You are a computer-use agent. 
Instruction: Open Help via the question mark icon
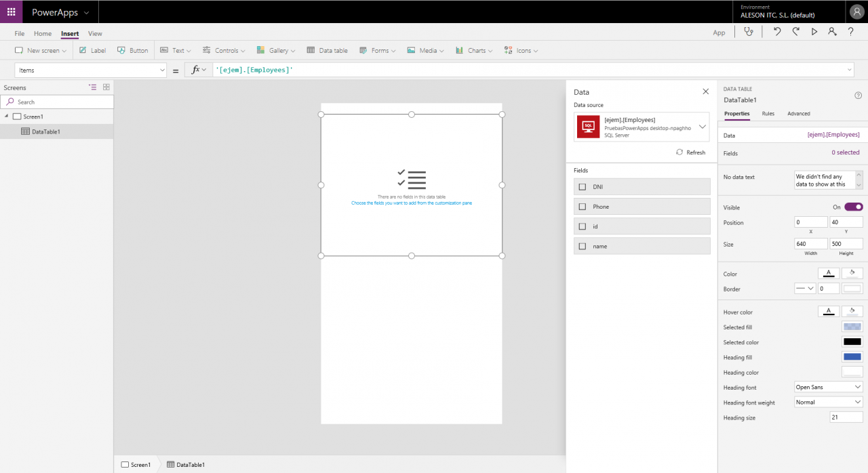click(x=850, y=32)
